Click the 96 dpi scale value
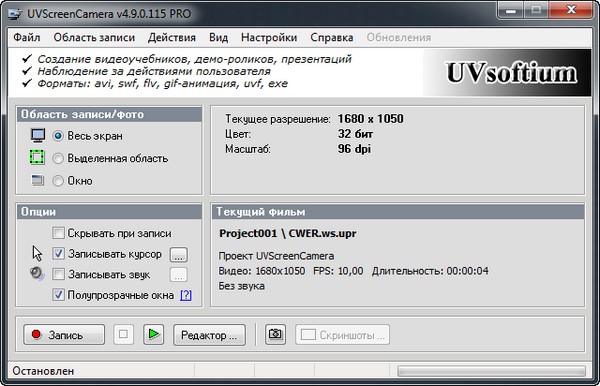The width and height of the screenshot is (600, 386). [x=354, y=149]
